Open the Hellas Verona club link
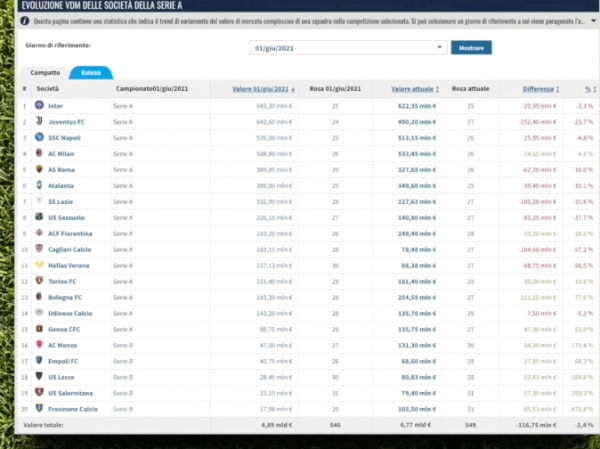This screenshot has height=449, width=600. (x=68, y=266)
